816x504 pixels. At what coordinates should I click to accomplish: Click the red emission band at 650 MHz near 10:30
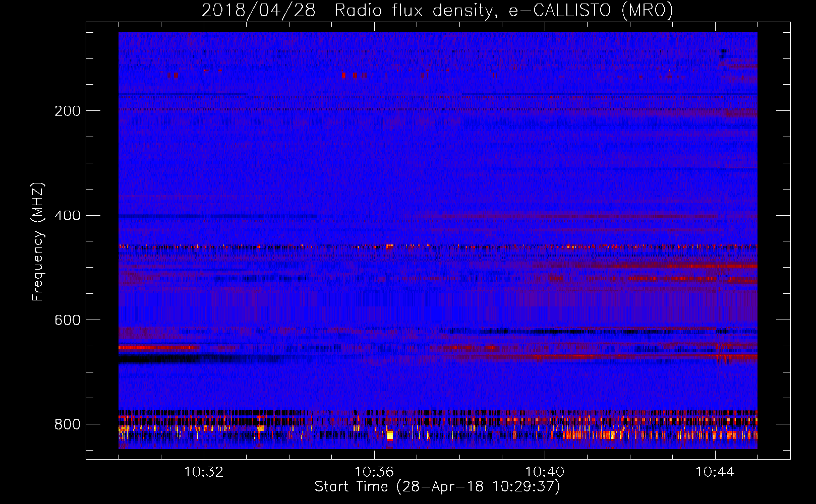click(159, 348)
